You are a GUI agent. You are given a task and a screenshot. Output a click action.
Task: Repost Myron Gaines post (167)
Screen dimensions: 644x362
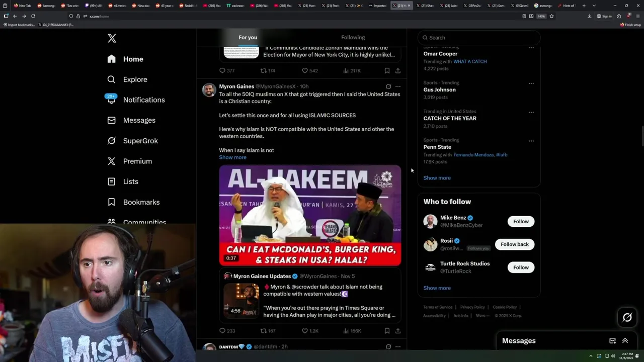[268, 331]
